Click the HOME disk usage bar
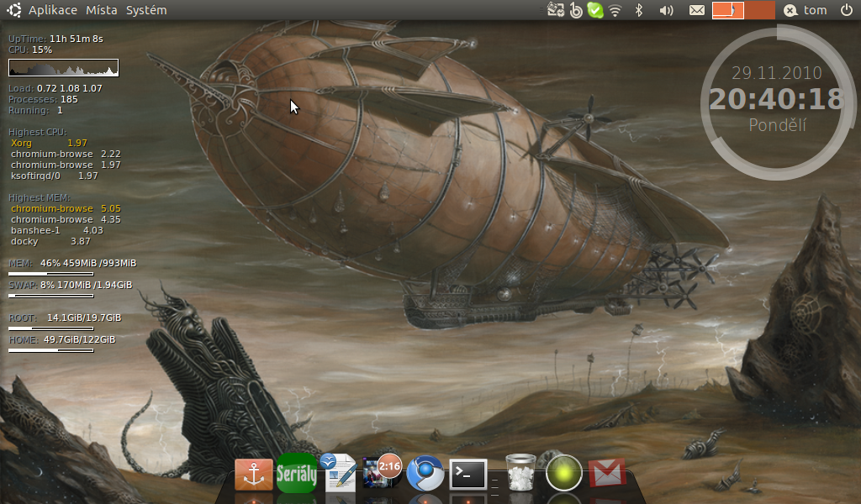This screenshot has width=861, height=504. pyautogui.click(x=51, y=350)
